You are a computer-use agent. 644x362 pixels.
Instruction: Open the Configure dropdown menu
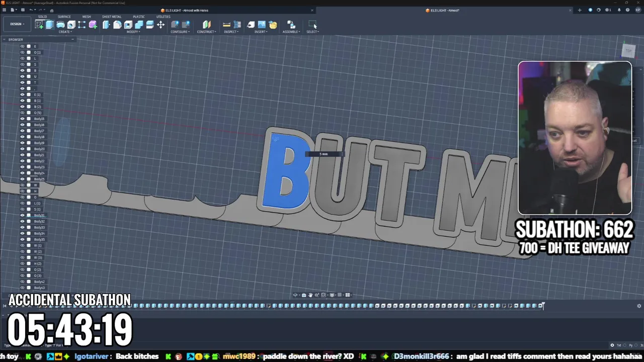180,32
